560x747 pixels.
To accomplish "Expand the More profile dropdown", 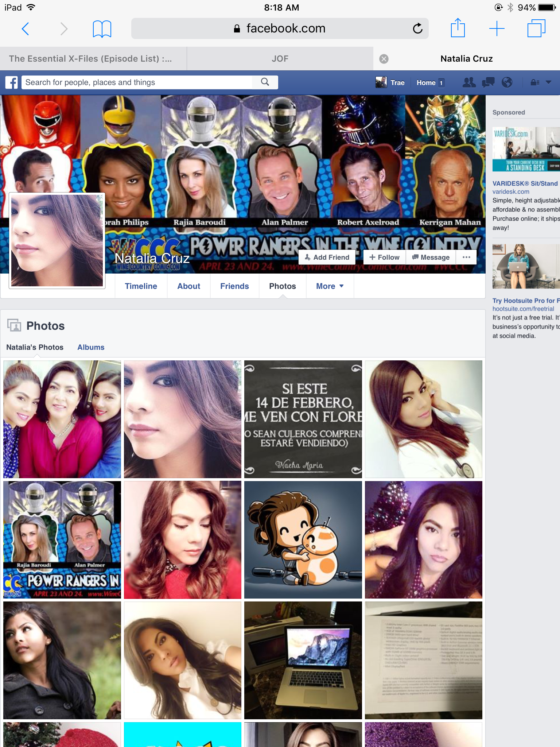I will pyautogui.click(x=330, y=286).
